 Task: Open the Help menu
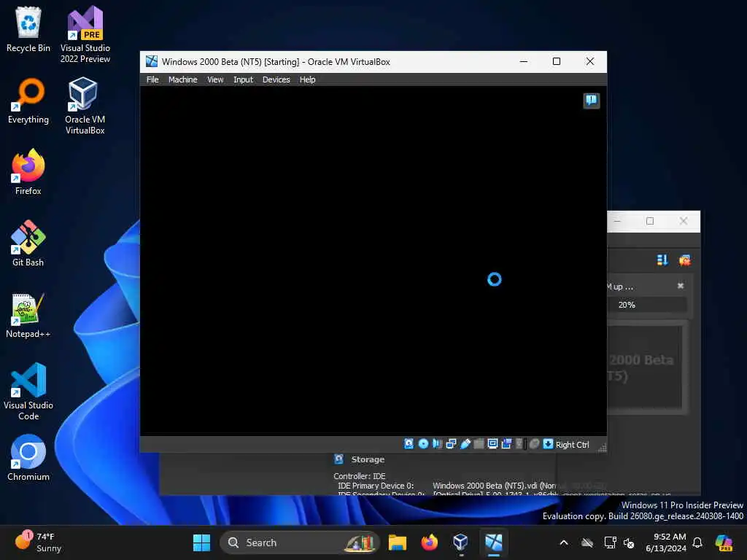(307, 79)
